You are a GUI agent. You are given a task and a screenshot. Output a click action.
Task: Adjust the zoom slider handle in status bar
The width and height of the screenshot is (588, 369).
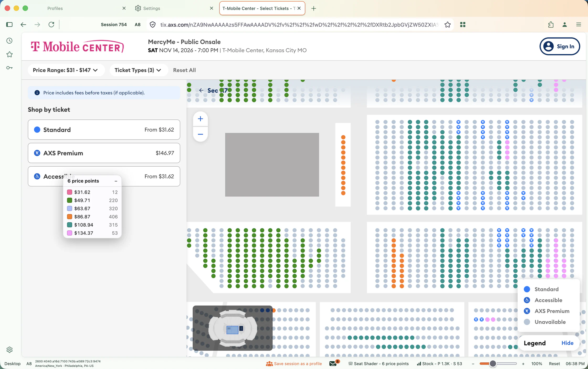coord(493,364)
